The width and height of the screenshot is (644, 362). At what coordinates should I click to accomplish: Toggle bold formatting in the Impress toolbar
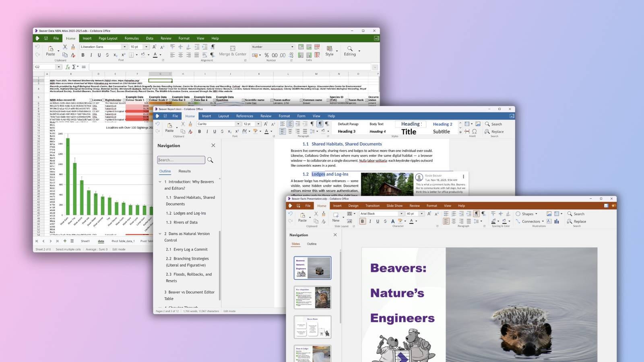(363, 221)
